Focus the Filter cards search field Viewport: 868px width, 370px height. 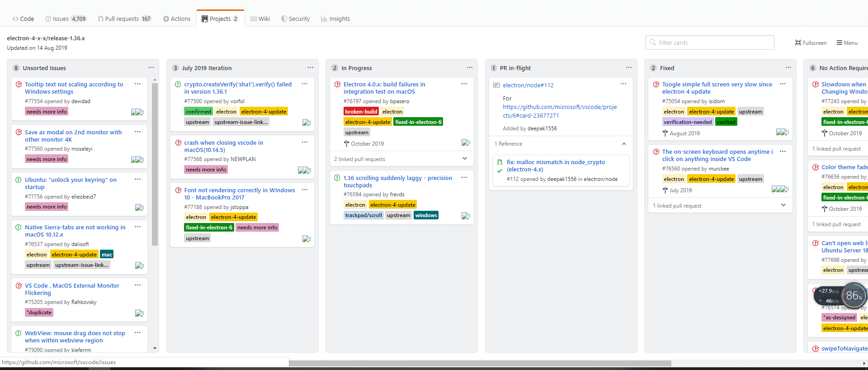click(x=710, y=43)
